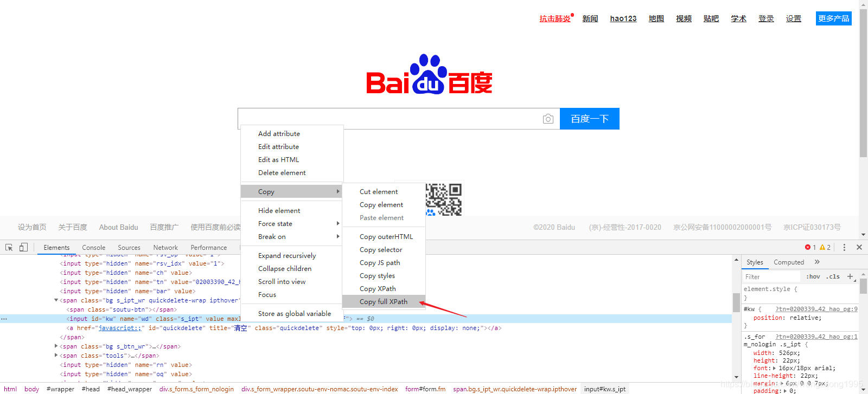The height and width of the screenshot is (394, 868).
Task: Choose Expand recursively
Action: pyautogui.click(x=292, y=255)
